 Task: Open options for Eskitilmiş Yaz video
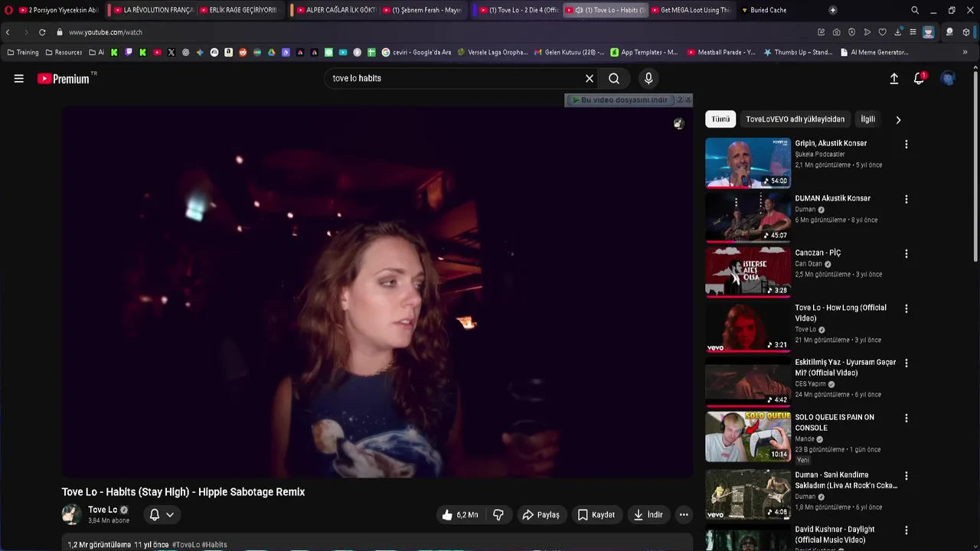pos(906,364)
